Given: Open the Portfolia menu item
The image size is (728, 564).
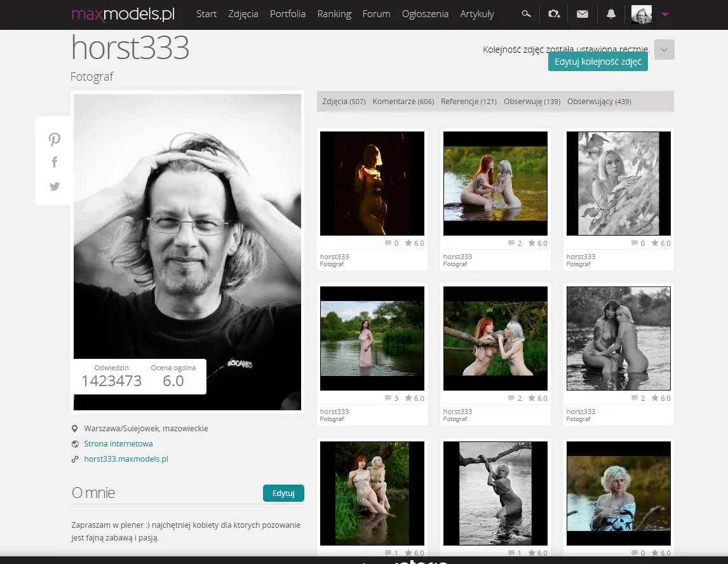Looking at the screenshot, I should coord(288,14).
